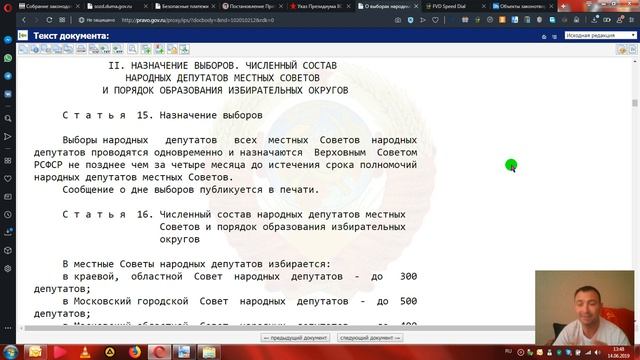
Task: Reload the current page
Action: [49, 20]
